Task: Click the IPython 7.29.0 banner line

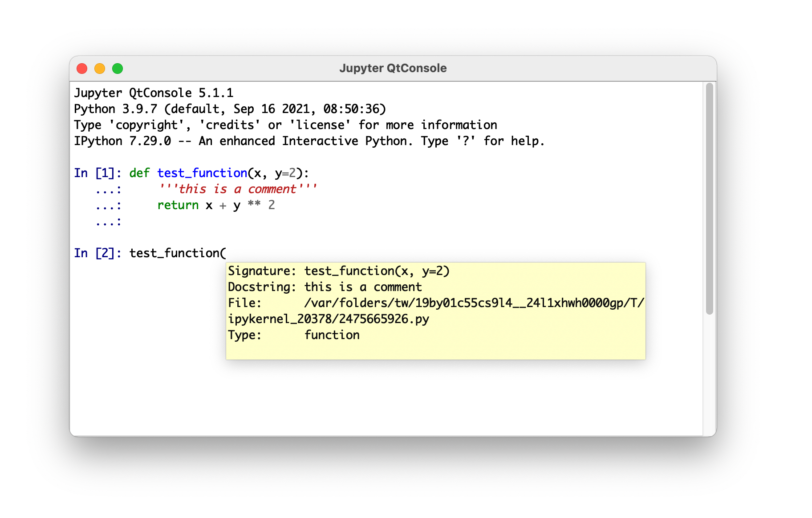Action: tap(309, 141)
